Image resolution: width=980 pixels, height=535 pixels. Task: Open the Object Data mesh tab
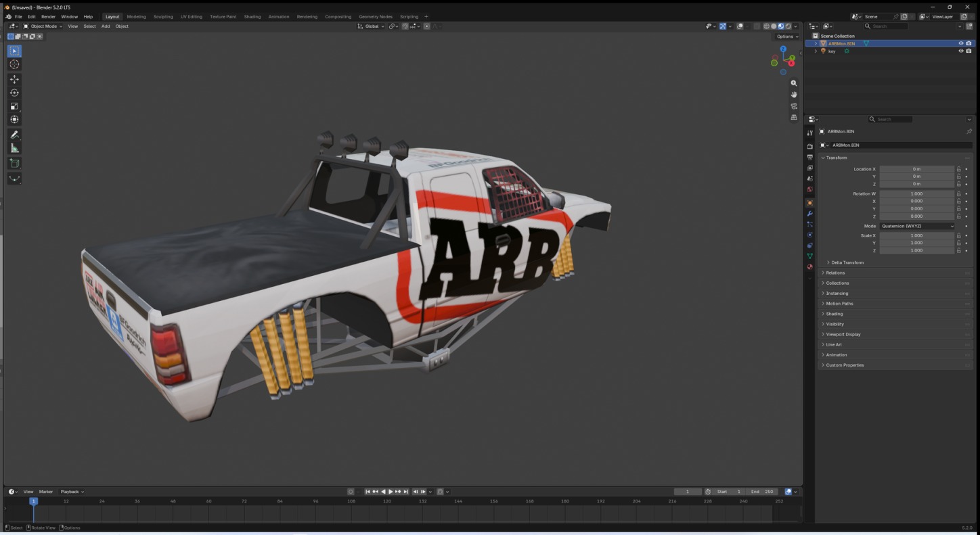pyautogui.click(x=809, y=256)
